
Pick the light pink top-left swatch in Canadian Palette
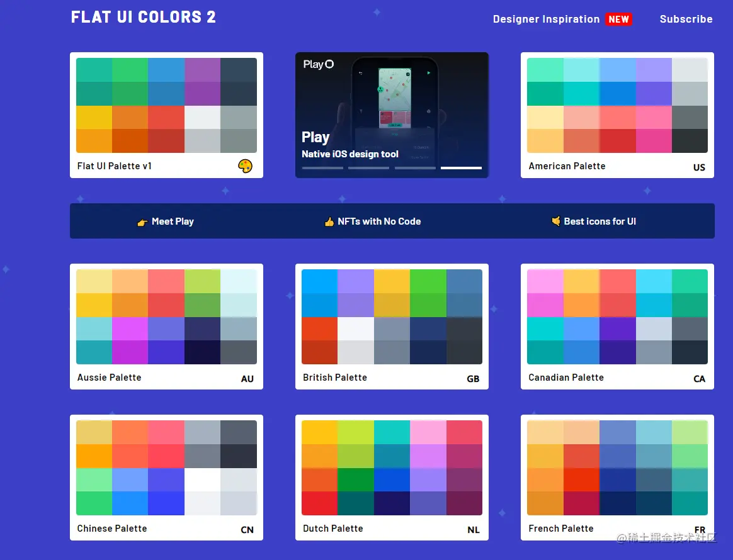545,281
